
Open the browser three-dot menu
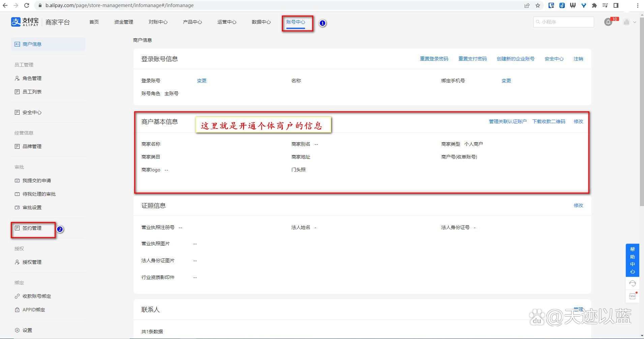(x=638, y=5)
